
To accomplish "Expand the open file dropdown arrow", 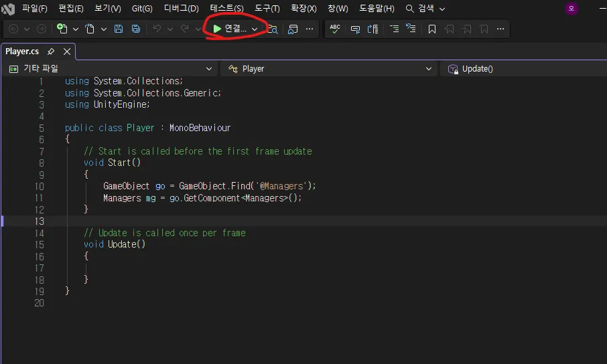I will coord(104,29).
